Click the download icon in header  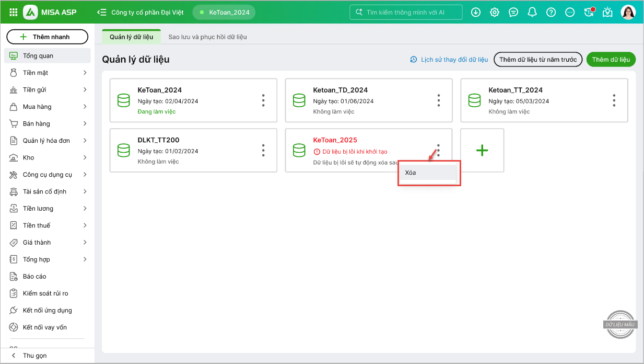(475, 12)
